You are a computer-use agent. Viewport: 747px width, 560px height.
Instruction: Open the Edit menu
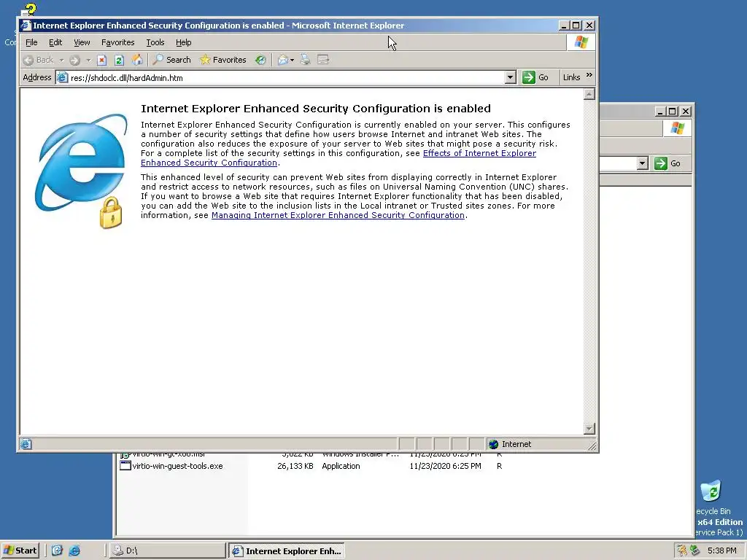click(55, 42)
